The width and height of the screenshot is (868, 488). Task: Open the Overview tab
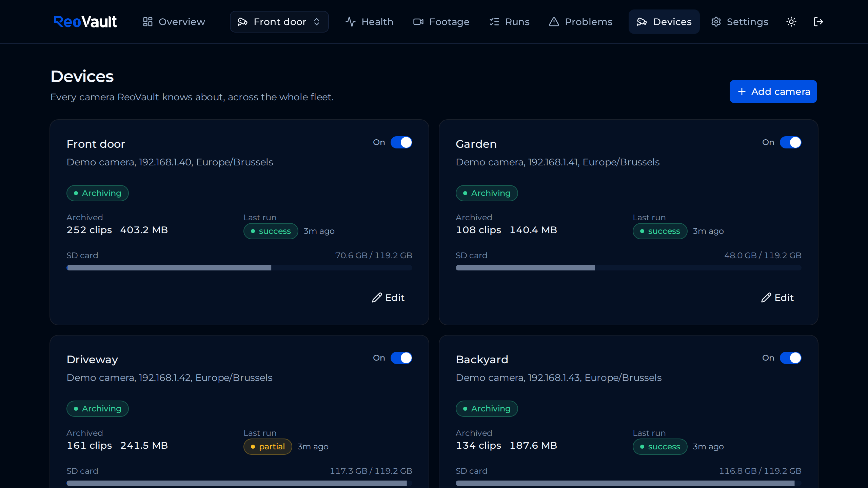[x=174, y=22]
